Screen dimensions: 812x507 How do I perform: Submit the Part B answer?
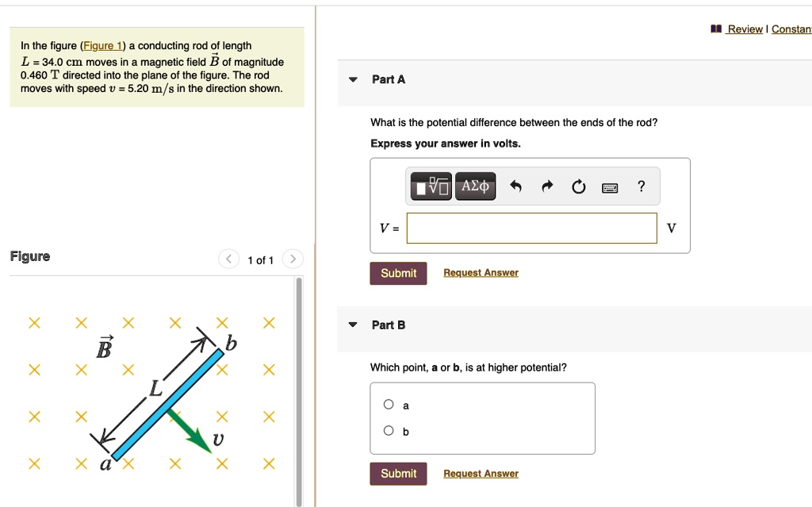coord(398,474)
